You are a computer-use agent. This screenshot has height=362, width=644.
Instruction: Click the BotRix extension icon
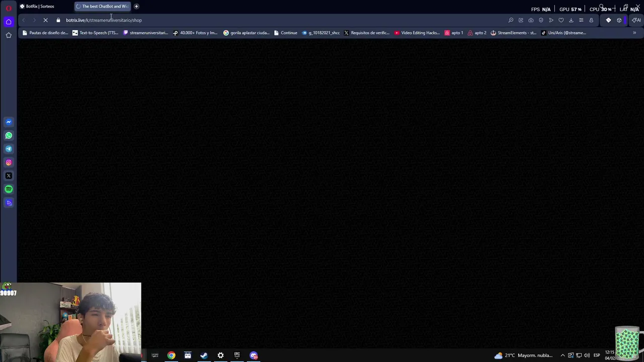pyautogui.click(x=608, y=20)
